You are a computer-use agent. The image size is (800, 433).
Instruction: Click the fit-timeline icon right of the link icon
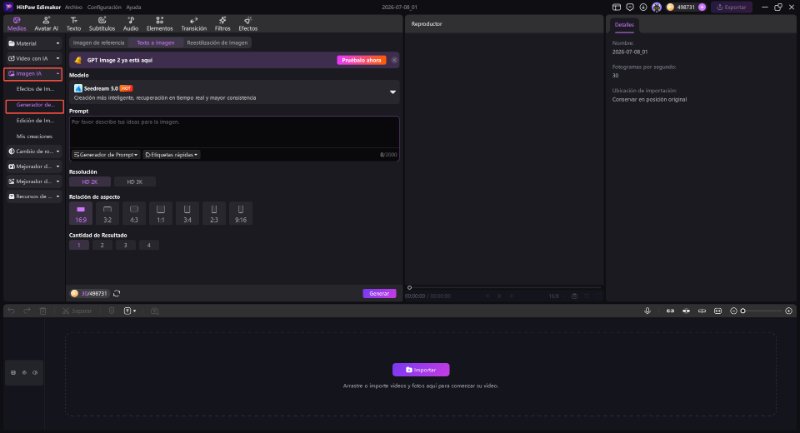(718, 311)
